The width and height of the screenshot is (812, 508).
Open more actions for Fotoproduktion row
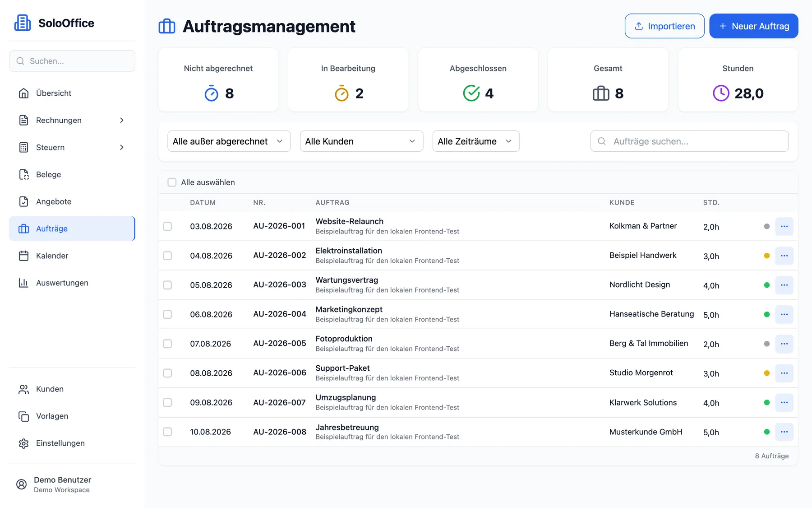[784, 344]
